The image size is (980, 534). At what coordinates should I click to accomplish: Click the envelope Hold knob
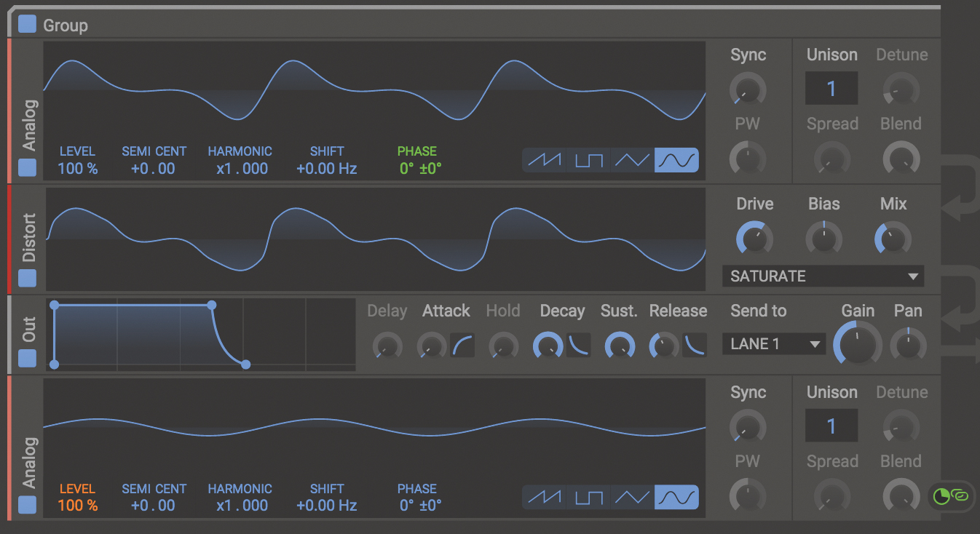[x=503, y=345]
